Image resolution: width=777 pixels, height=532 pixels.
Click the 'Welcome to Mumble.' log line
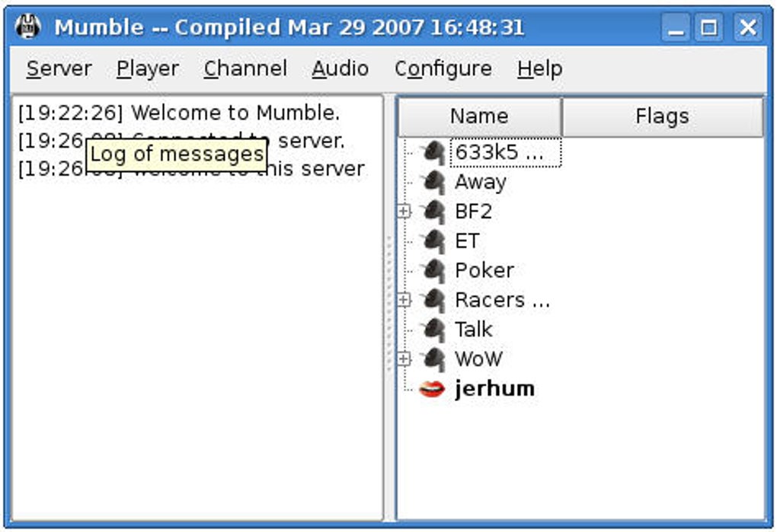179,113
